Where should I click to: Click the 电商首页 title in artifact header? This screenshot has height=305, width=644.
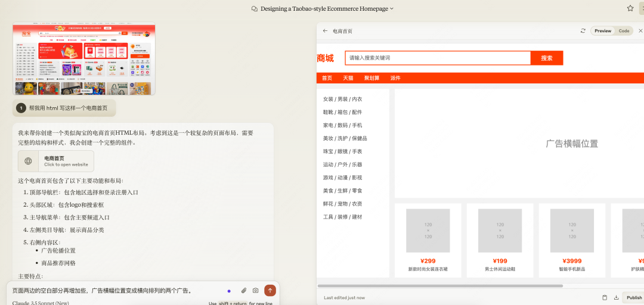pos(342,31)
